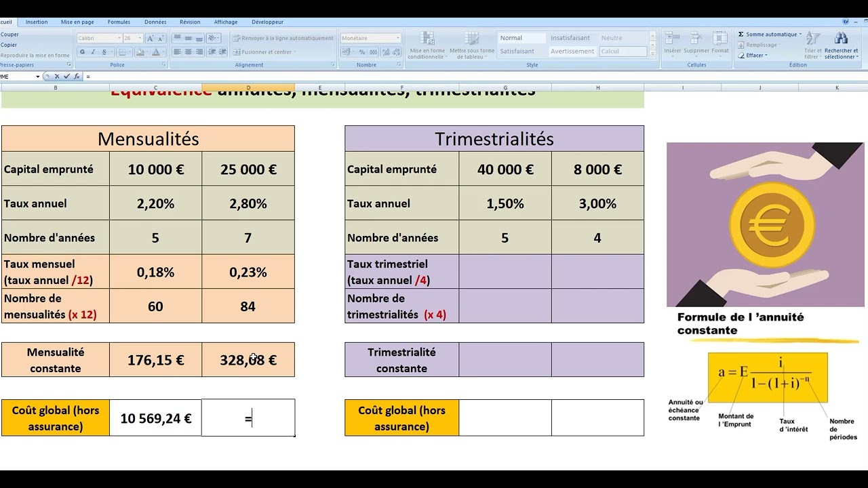The height and width of the screenshot is (488, 868).
Task: Switch to the Insertion tab
Action: pos(37,22)
